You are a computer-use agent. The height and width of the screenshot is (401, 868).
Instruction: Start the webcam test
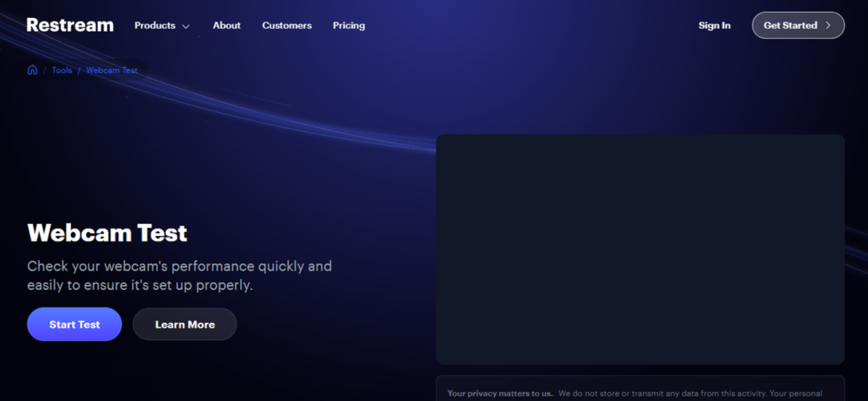[74, 324]
